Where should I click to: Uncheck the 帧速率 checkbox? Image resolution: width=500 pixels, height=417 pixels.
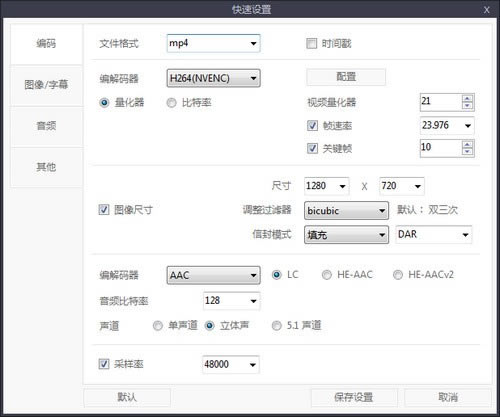pyautogui.click(x=312, y=126)
